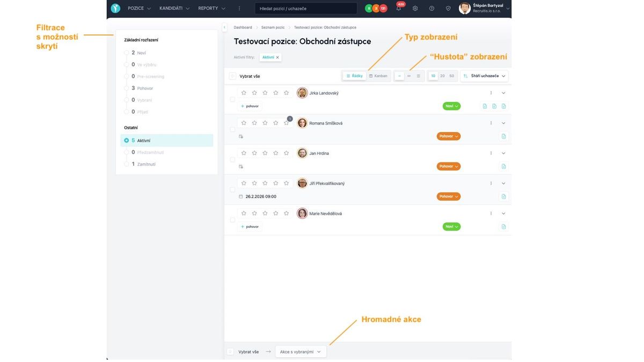This screenshot has height=362, width=644.
Task: Select the 'Zamítnutí' filter radio option
Action: (x=127, y=164)
